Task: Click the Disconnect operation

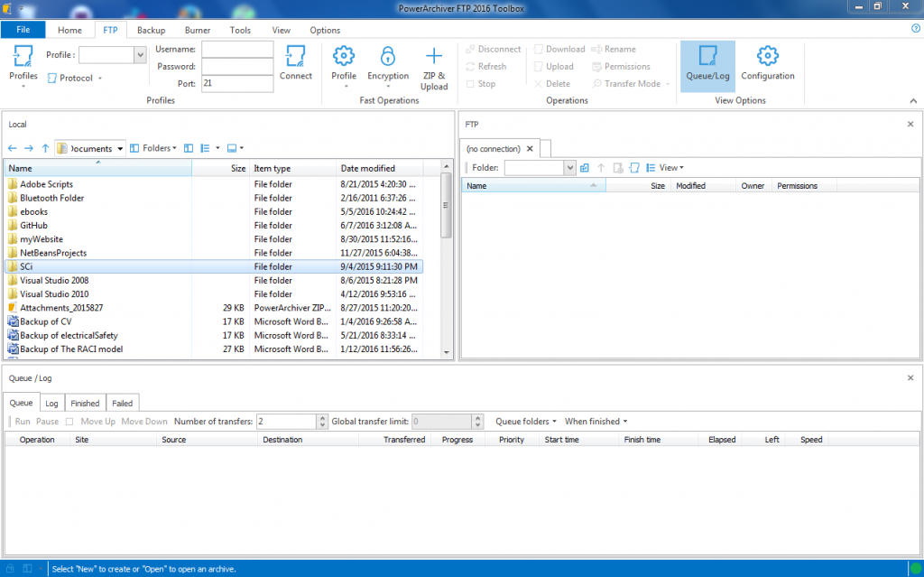Action: pyautogui.click(x=494, y=49)
